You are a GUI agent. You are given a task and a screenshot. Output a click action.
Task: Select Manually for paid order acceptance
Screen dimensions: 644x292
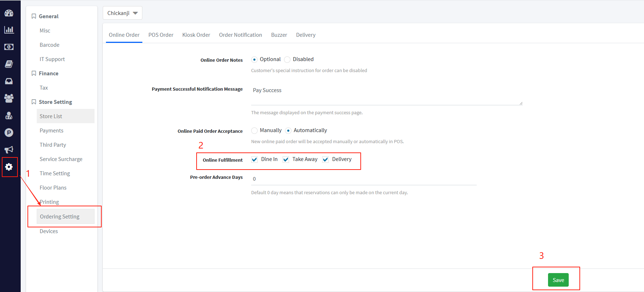coord(254,131)
